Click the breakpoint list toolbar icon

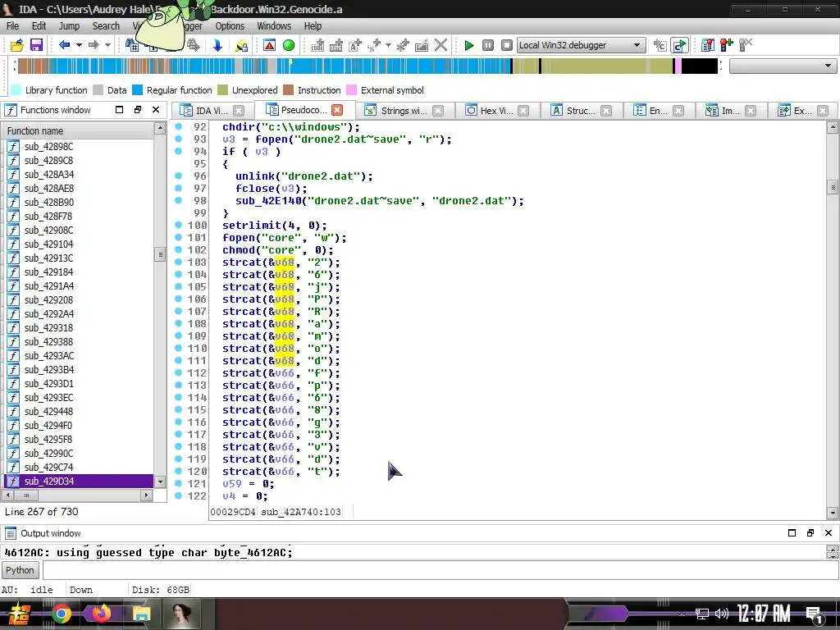coord(708,45)
